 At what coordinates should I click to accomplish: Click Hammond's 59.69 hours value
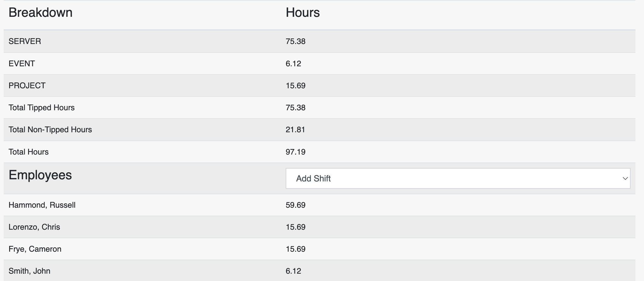click(295, 205)
